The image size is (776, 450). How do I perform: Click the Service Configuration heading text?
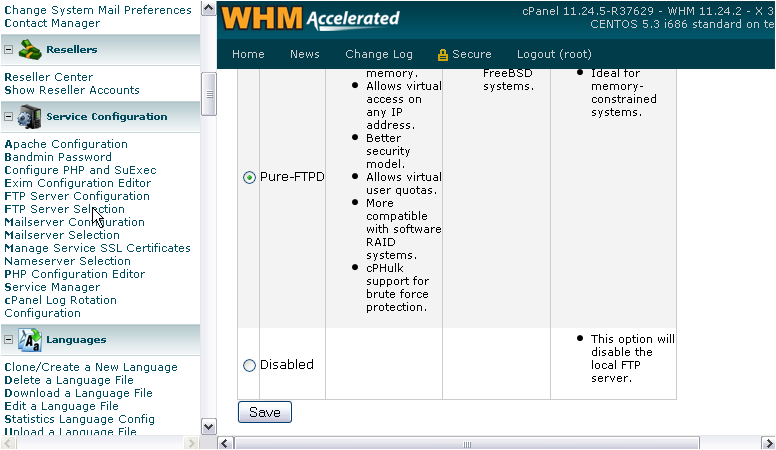coord(107,117)
